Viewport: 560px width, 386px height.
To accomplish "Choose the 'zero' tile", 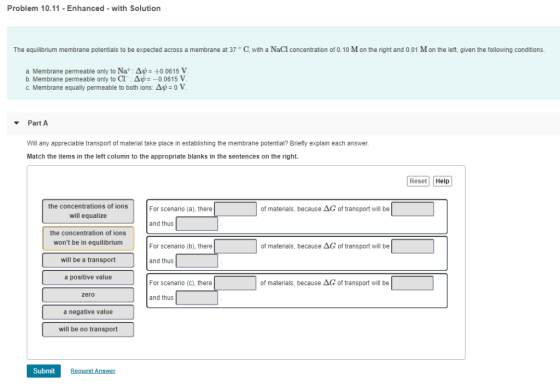I will 88,295.
